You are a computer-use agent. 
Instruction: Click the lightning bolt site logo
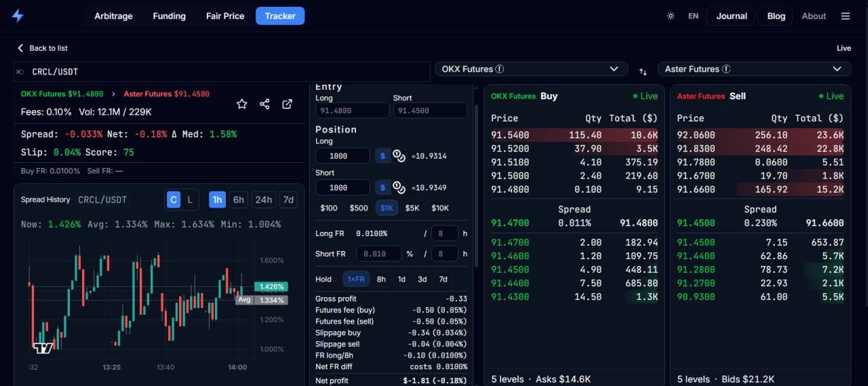click(18, 16)
